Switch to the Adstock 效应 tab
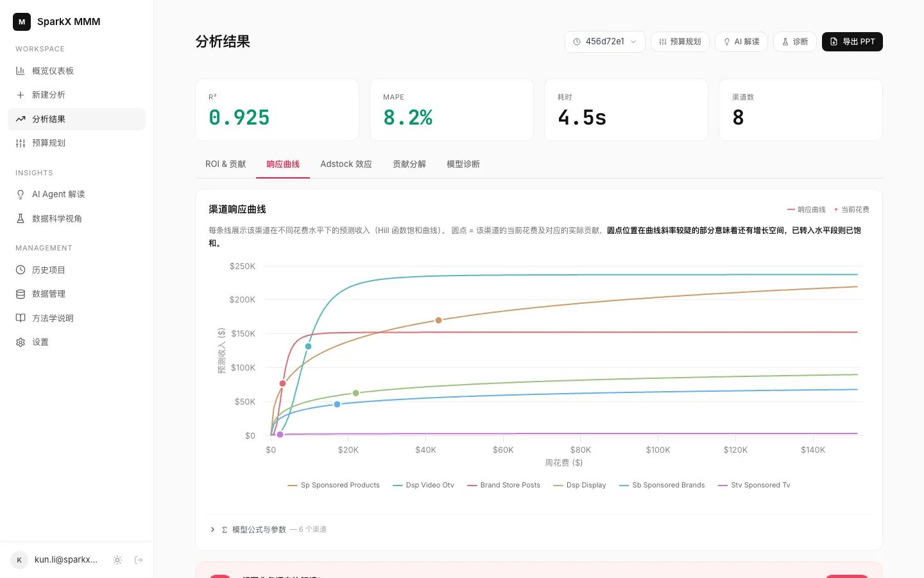Screen dimensions: 924x578 pyautogui.click(x=346, y=164)
